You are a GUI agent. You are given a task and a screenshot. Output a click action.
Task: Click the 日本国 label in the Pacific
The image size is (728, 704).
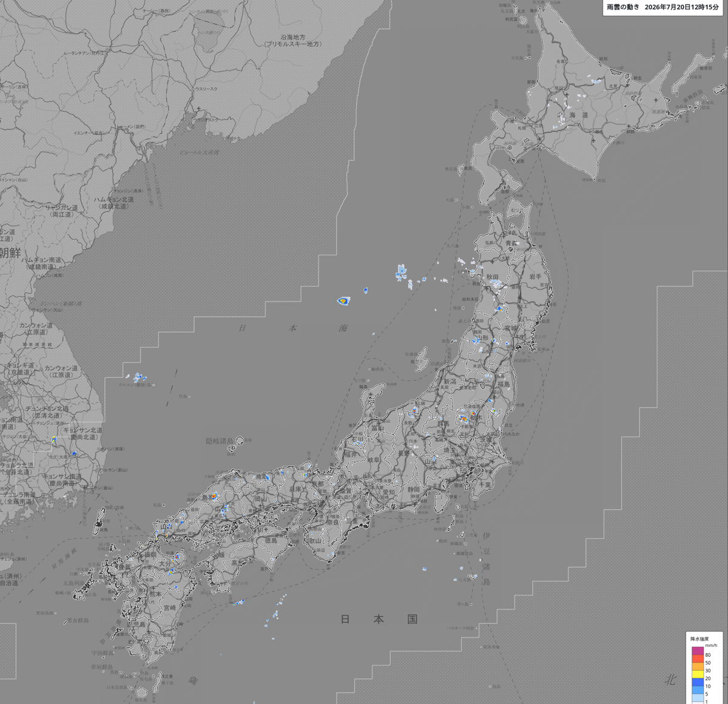coord(379,619)
